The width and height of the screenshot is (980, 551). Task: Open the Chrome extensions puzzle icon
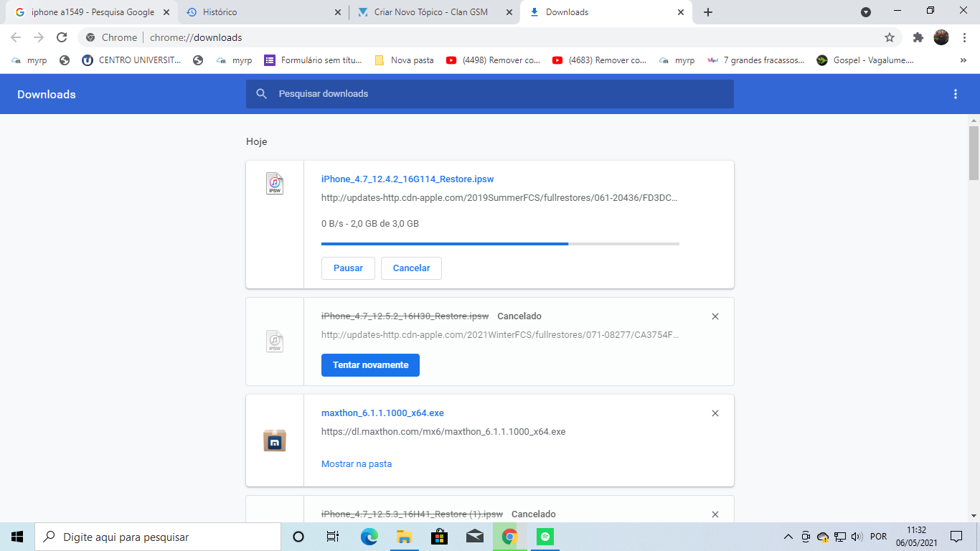[918, 37]
